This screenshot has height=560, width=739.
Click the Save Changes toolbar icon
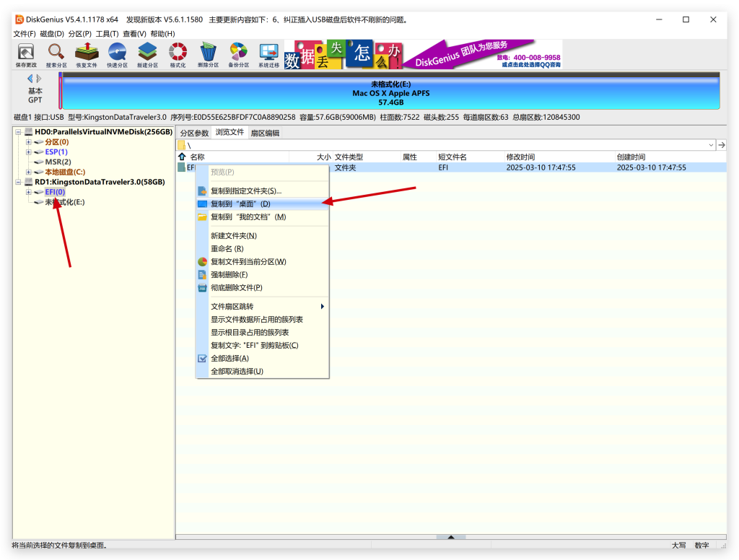click(x=26, y=55)
